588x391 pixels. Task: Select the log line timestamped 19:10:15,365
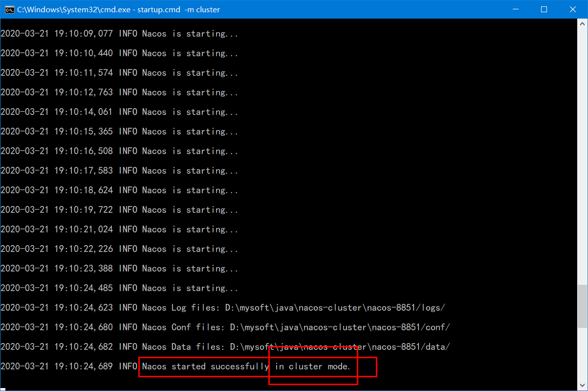tap(119, 132)
